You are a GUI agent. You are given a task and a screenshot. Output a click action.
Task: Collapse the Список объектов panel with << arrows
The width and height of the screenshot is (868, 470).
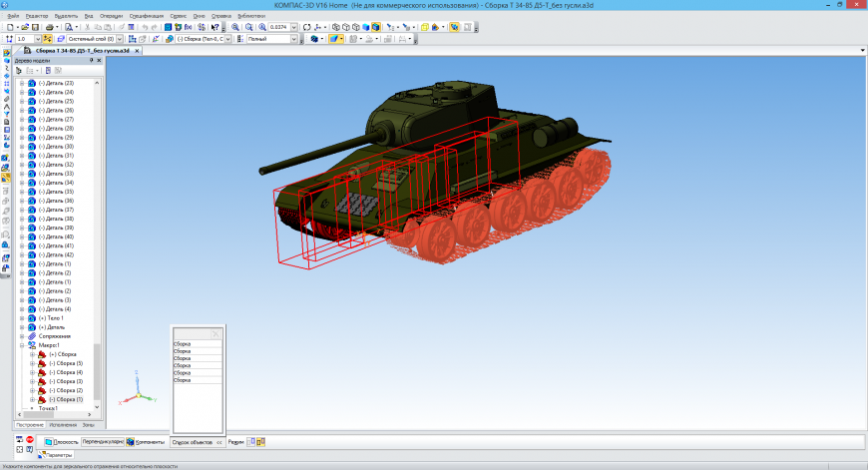[219, 442]
